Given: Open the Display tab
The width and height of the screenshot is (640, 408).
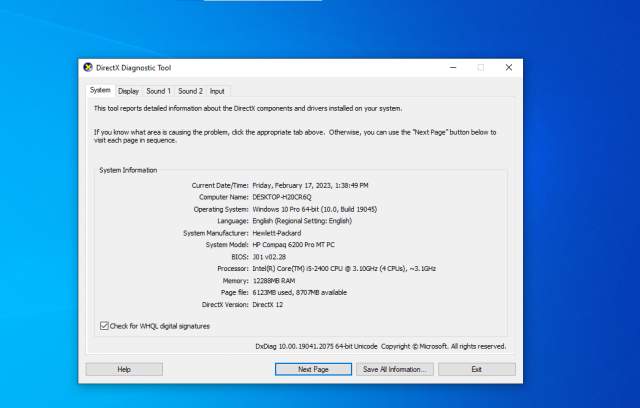Looking at the screenshot, I should (x=129, y=91).
